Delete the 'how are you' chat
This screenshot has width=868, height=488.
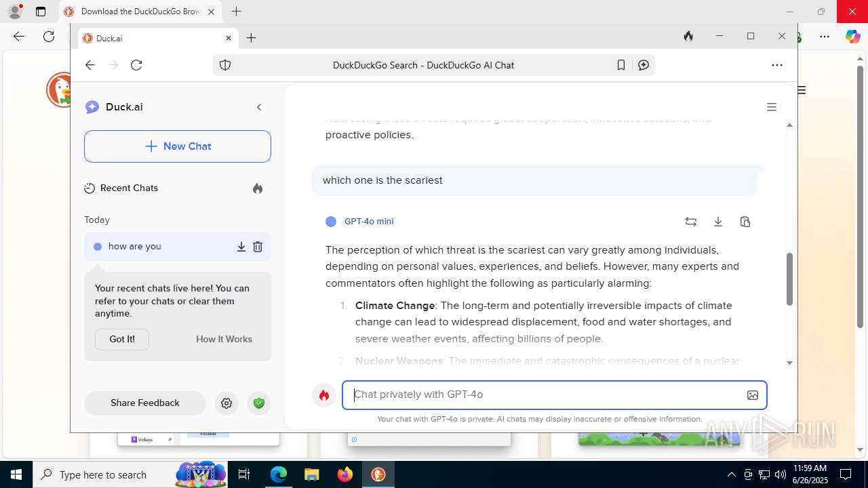click(x=258, y=247)
